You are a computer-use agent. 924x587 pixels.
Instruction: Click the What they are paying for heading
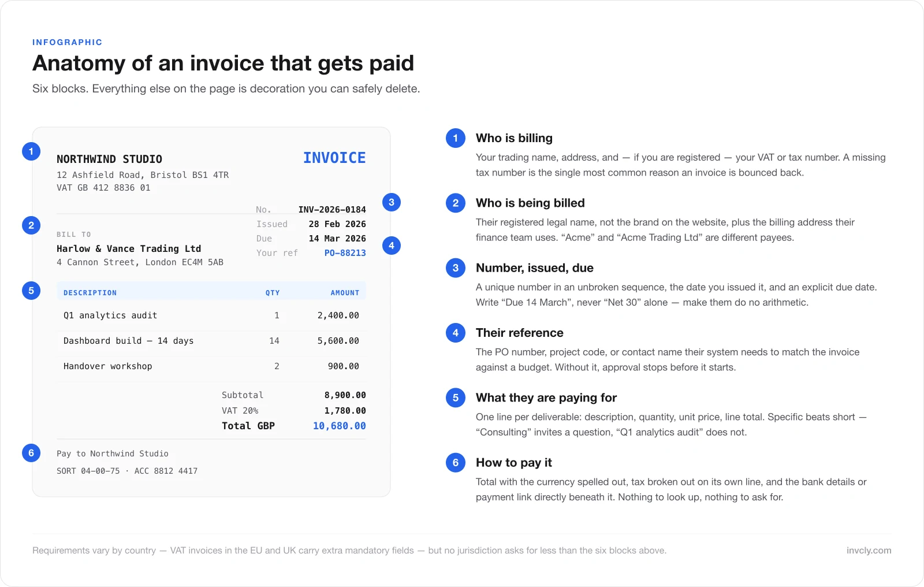pyautogui.click(x=546, y=397)
